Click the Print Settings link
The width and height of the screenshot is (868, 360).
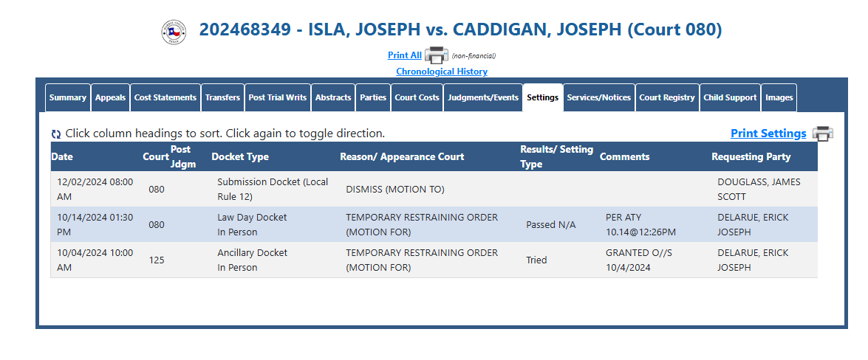768,134
